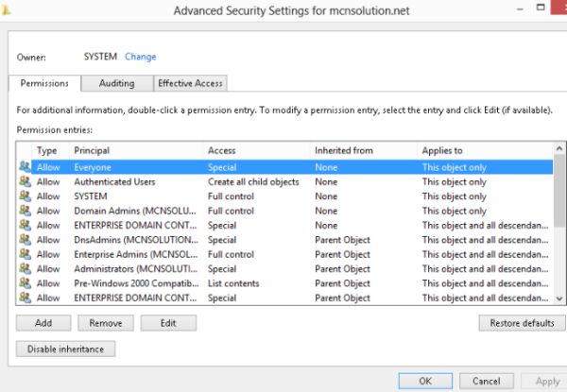Click Full control cell in SYSTEM row
Image resolution: width=567 pixels, height=392 pixels.
[x=231, y=196]
